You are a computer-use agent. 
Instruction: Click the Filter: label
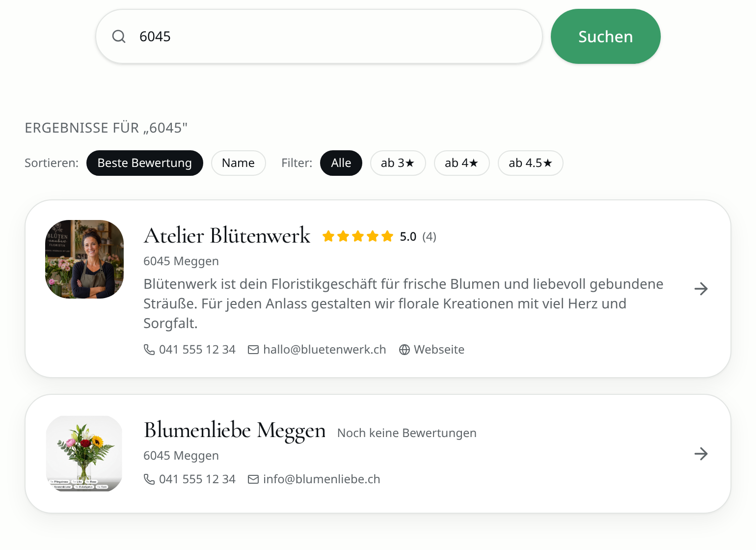[x=297, y=163]
